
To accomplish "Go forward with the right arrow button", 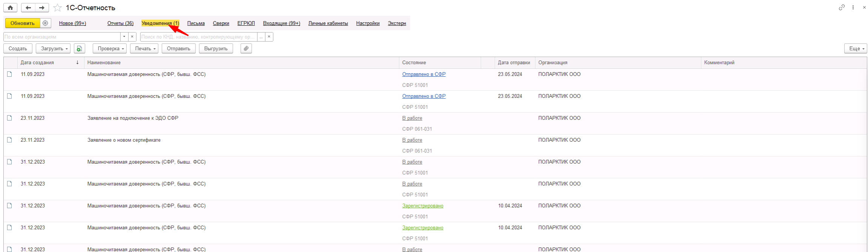I will click(x=42, y=8).
